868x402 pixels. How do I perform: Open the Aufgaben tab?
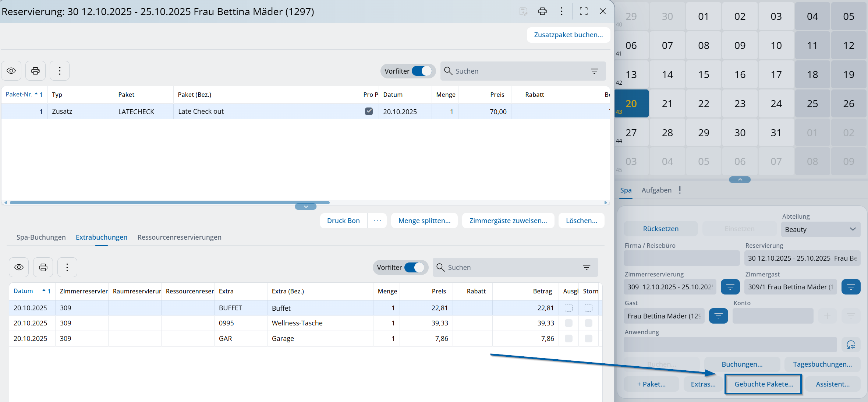click(x=656, y=190)
